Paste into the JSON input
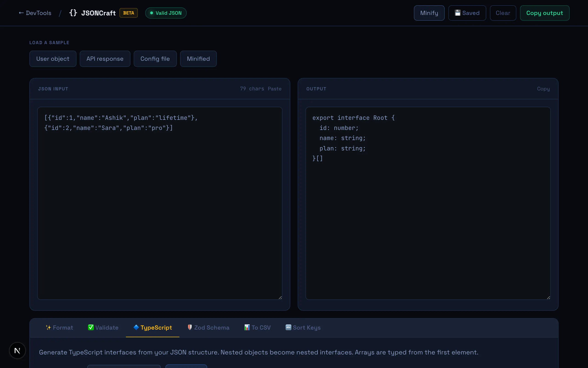Screen dimensions: 588x368 274,89
